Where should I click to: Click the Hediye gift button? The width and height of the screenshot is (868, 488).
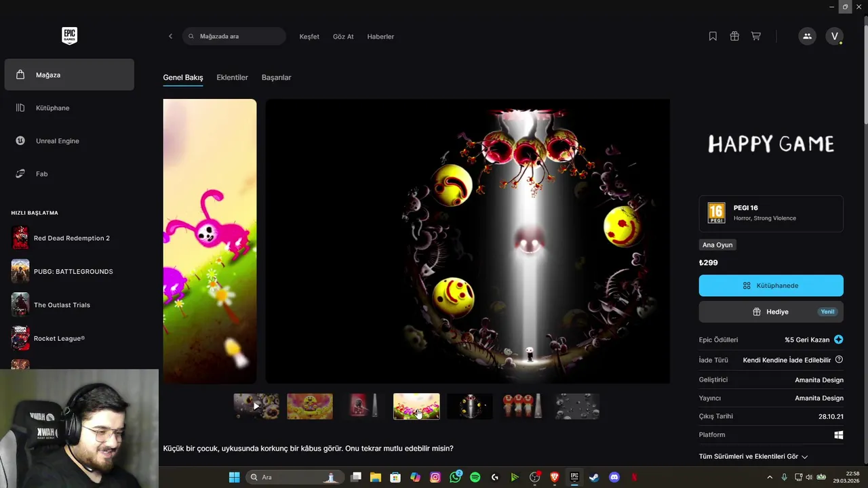coord(771,312)
